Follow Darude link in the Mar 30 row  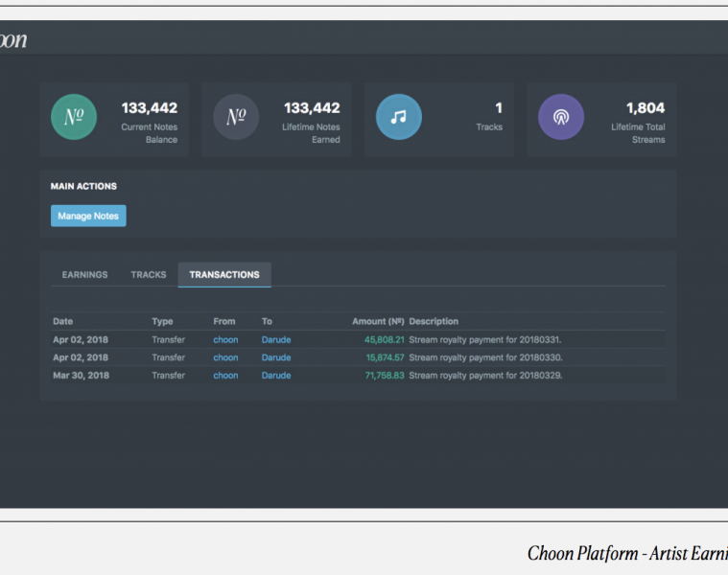[x=276, y=376]
